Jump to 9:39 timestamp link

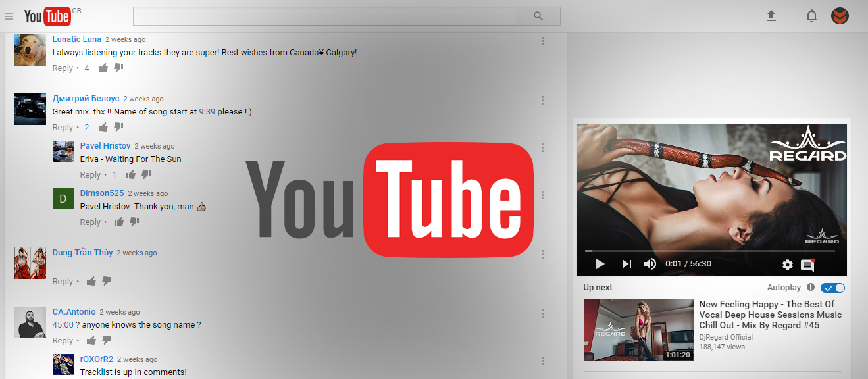point(207,112)
